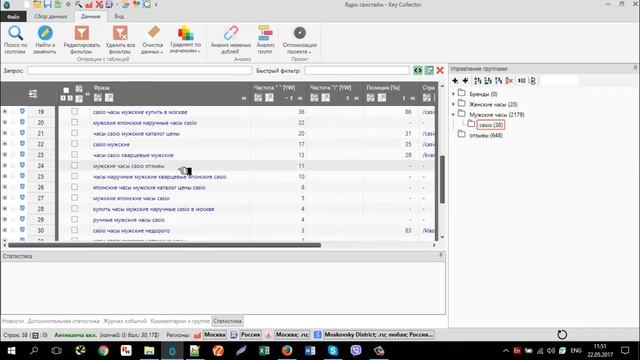Expand the Бренды (0) group

tap(453, 94)
